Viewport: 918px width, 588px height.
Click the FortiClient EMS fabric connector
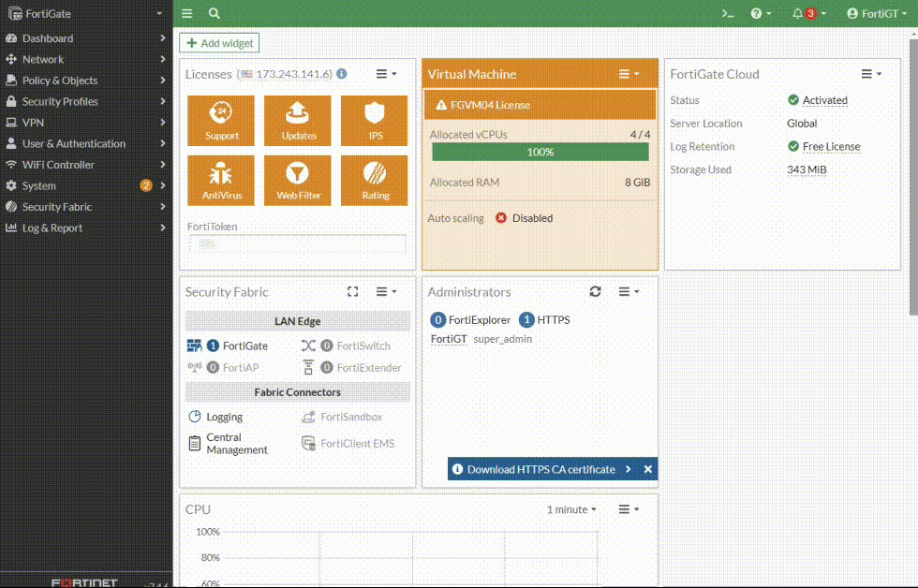point(348,444)
